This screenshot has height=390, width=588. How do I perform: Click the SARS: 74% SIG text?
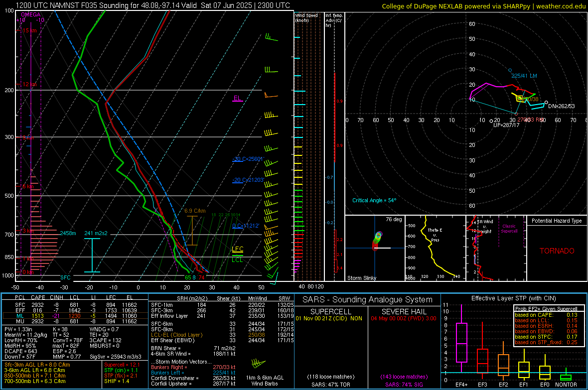(404, 385)
